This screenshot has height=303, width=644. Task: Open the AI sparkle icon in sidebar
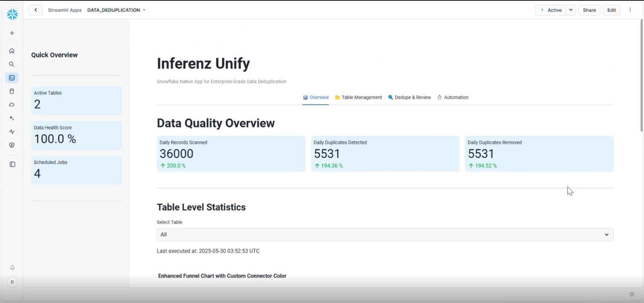[12, 118]
